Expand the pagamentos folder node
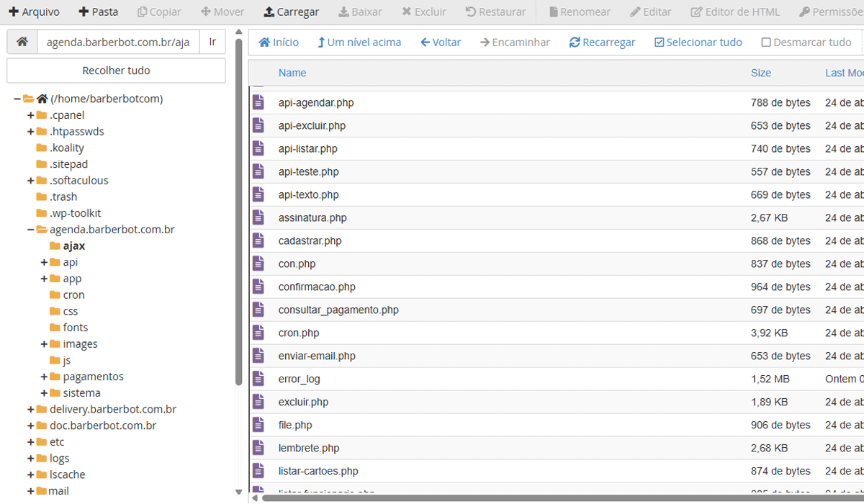 coord(45,377)
